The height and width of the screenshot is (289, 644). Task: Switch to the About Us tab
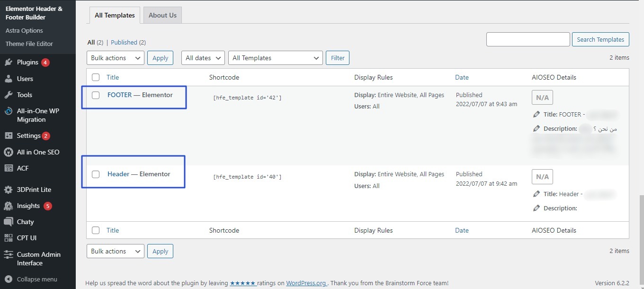coord(162,15)
